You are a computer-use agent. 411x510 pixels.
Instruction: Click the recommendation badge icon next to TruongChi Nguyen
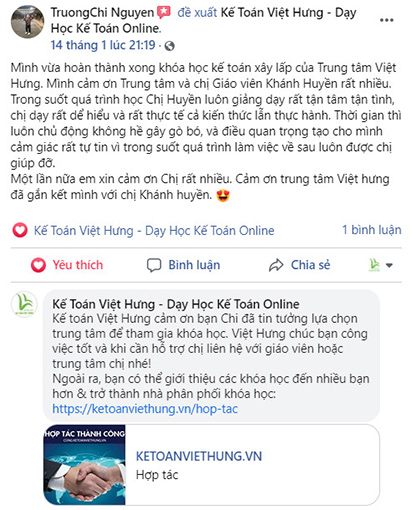click(x=164, y=13)
